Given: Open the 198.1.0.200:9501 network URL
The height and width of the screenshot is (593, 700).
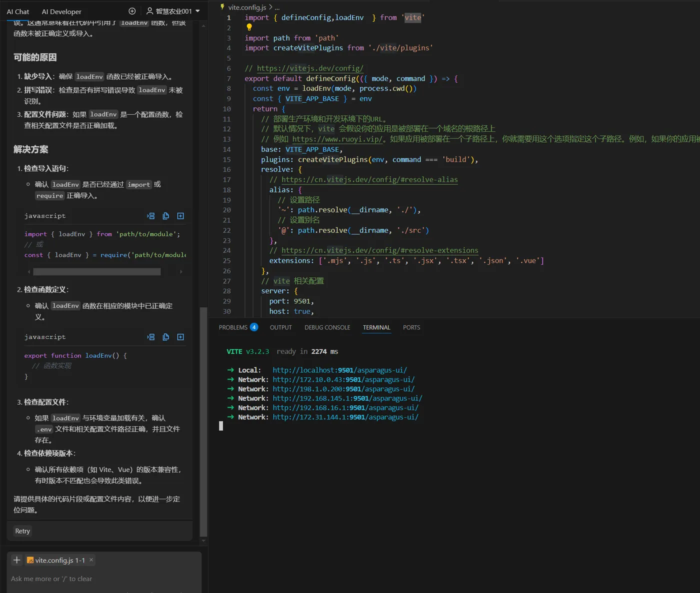Looking at the screenshot, I should click(343, 389).
